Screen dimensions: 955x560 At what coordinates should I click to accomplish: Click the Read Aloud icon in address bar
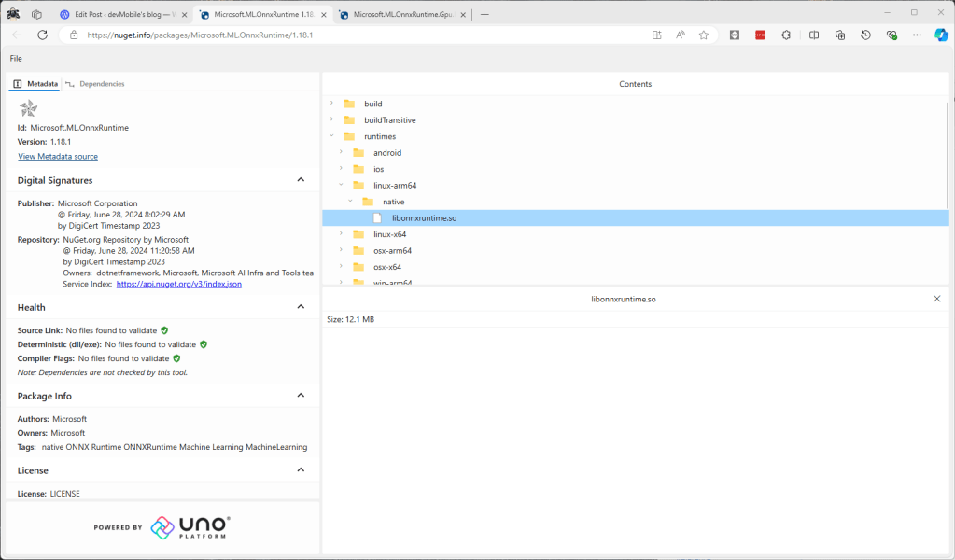[x=681, y=35]
